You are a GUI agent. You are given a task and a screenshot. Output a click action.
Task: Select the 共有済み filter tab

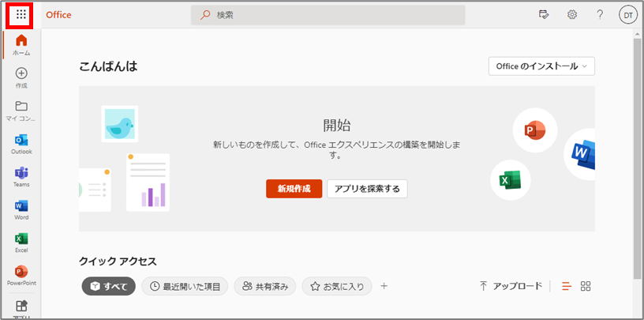[x=264, y=286]
